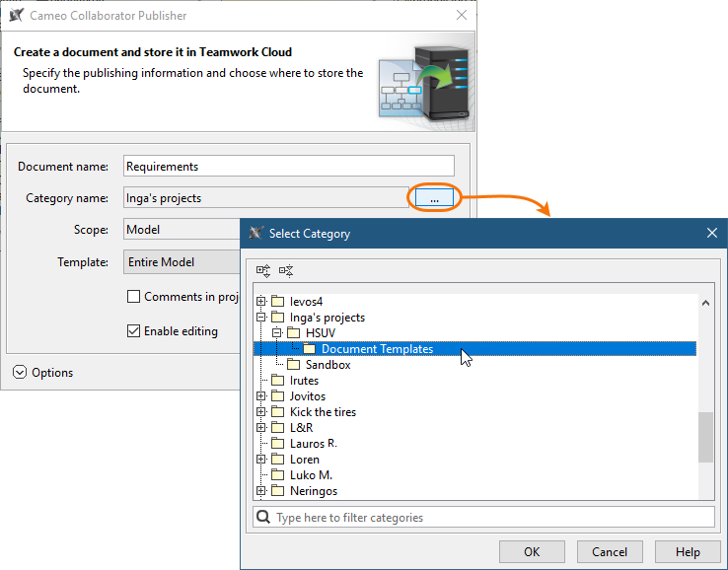The width and height of the screenshot is (728, 570).
Task: Click Cancel in Select Category dialog
Action: (x=610, y=552)
